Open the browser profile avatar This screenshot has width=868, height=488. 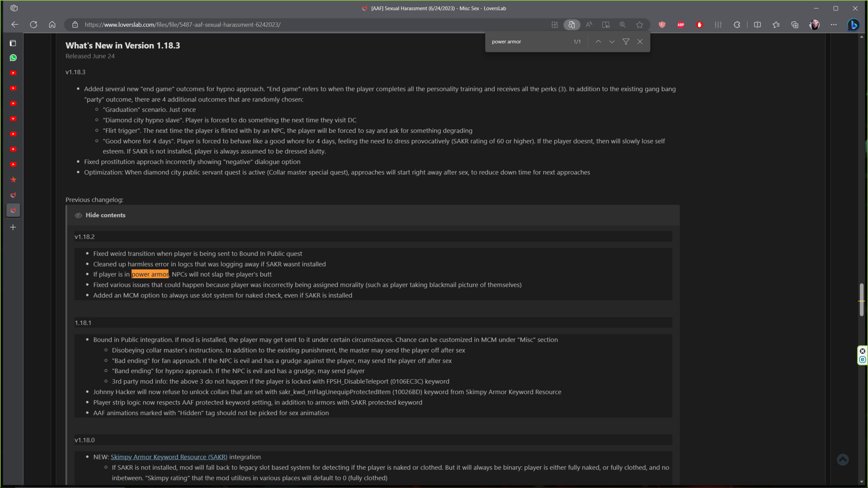(x=814, y=25)
